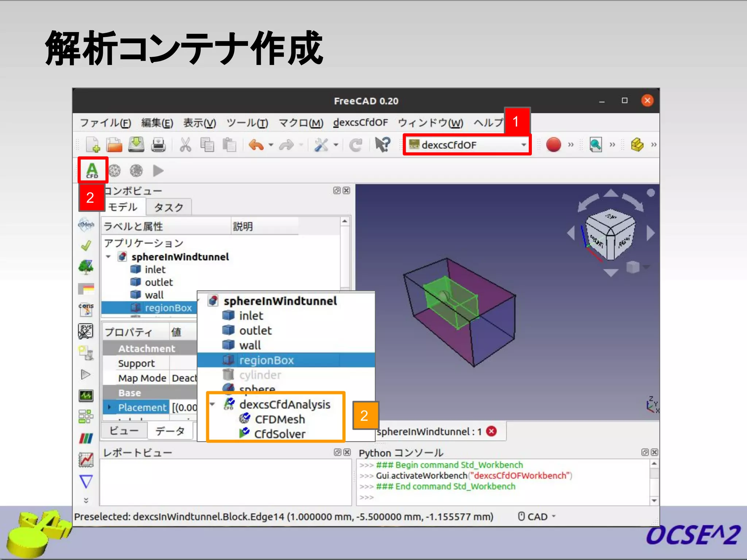747x560 pixels.
Task: Click the red macro record button
Action: 553,145
